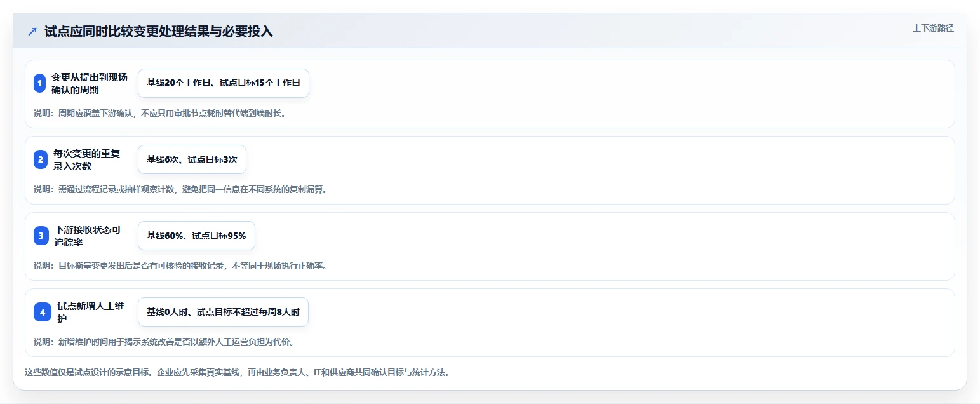Select the metric 每次变更的重复录入次数

(87, 159)
